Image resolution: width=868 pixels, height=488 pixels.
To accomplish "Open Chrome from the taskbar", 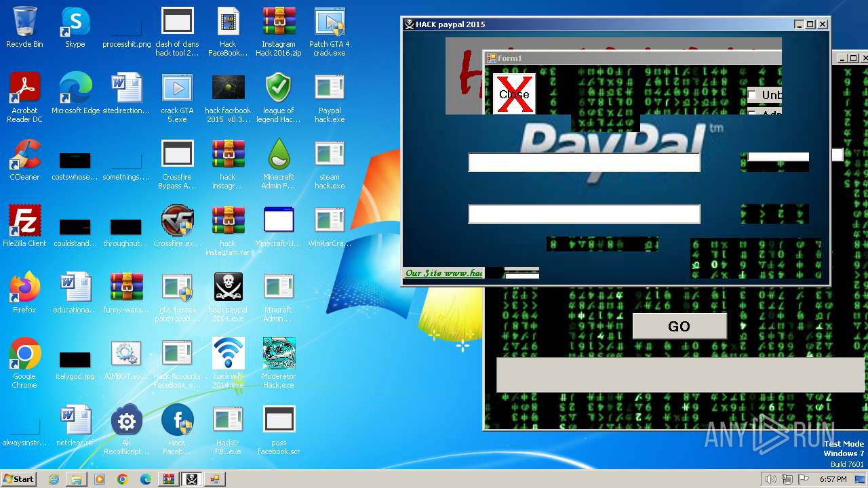I will click(x=123, y=479).
